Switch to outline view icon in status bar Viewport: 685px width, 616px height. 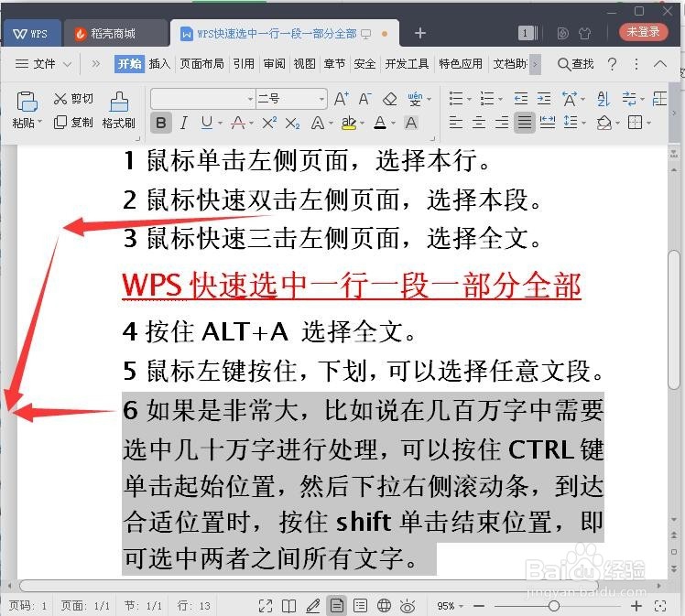(360, 606)
